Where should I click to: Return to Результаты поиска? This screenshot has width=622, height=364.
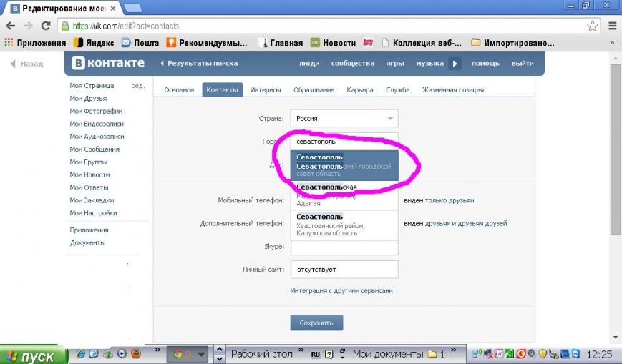(x=199, y=63)
